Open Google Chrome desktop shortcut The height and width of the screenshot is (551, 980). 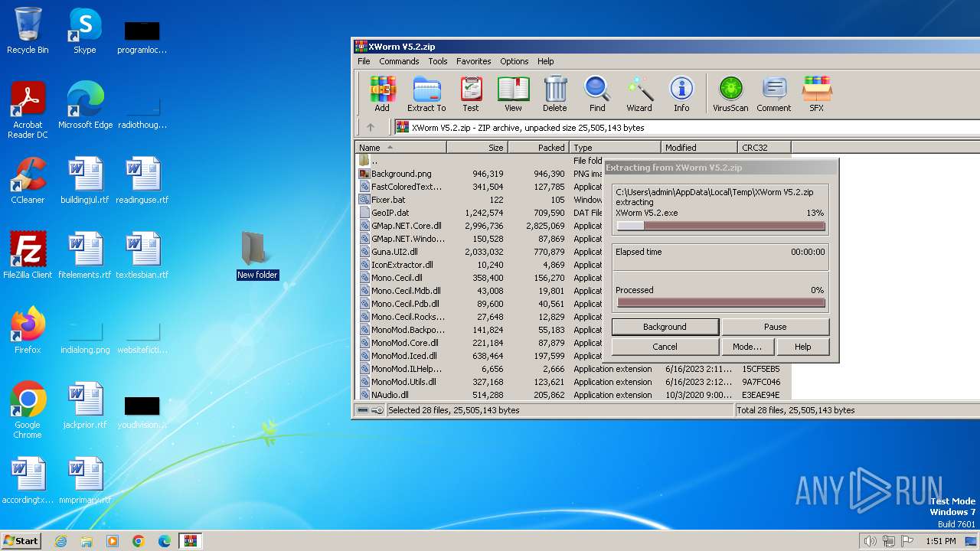28,410
